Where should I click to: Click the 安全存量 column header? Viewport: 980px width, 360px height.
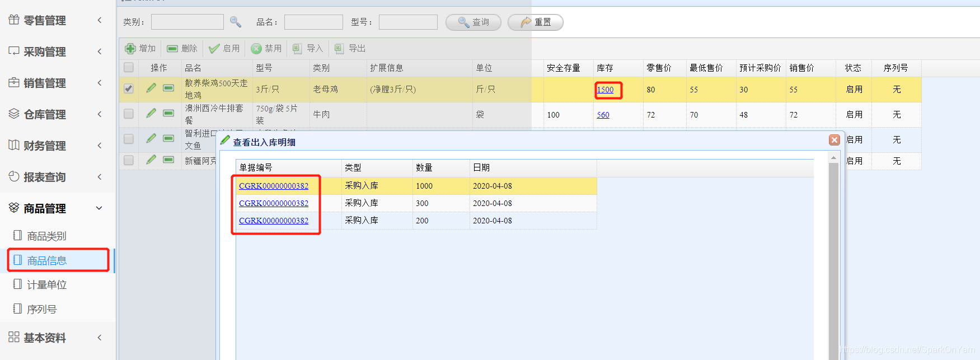(x=564, y=68)
